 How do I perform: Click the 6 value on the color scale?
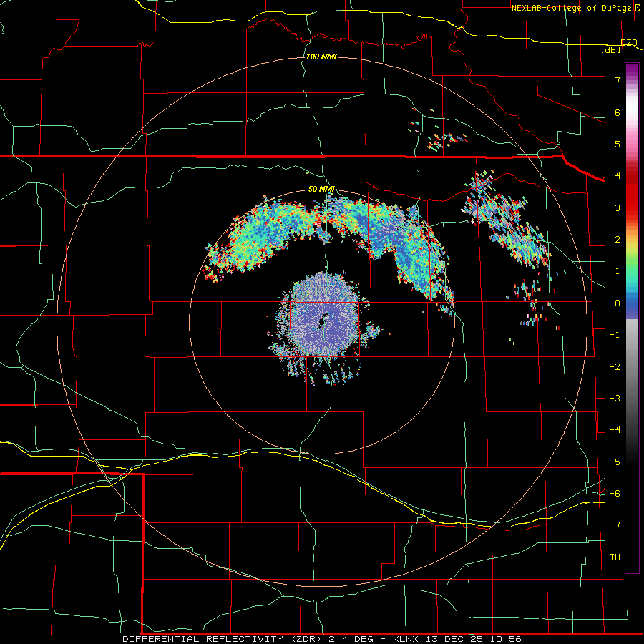(x=618, y=112)
